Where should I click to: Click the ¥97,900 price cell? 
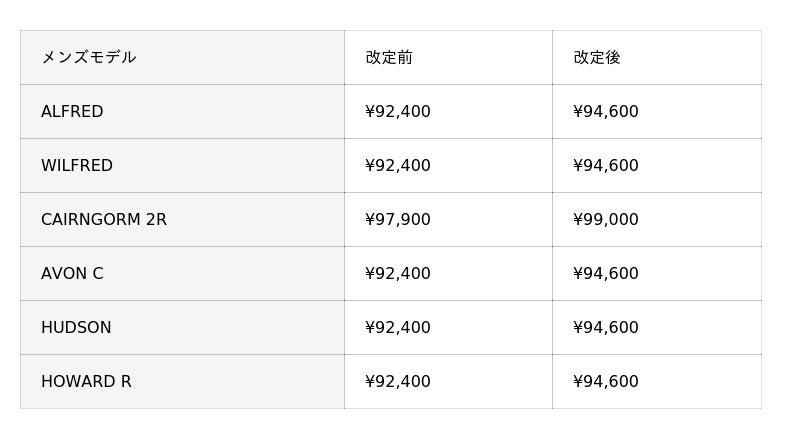pyautogui.click(x=398, y=220)
